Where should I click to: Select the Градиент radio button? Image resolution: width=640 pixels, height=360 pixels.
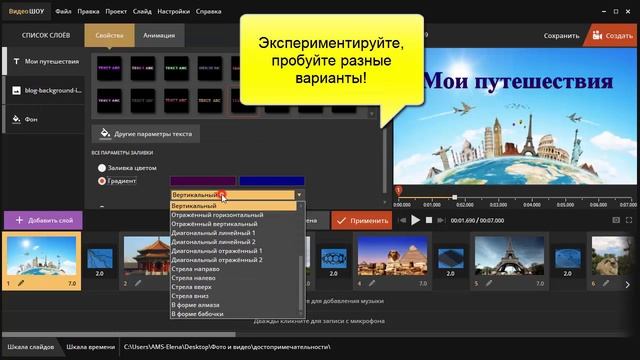(x=102, y=181)
